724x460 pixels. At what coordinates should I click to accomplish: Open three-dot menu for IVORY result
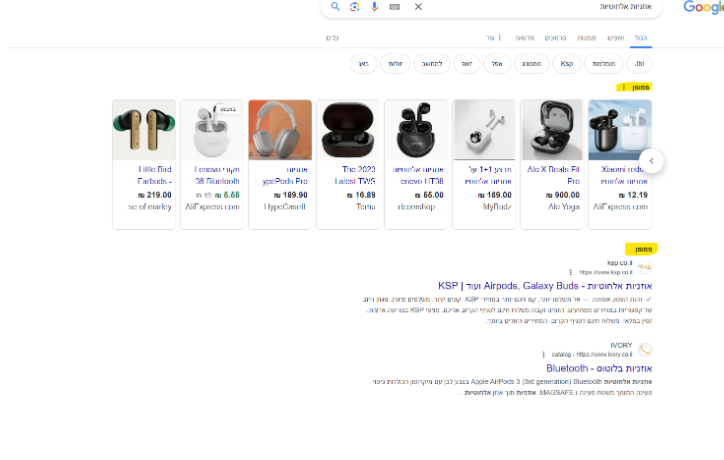(543, 354)
